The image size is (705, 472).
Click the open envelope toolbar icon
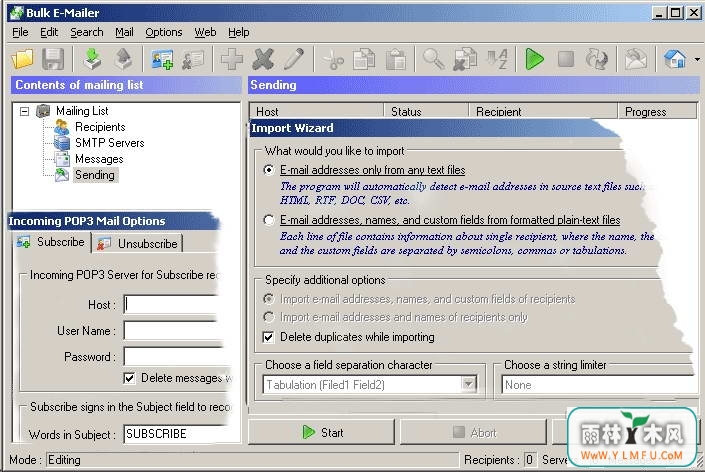point(636,59)
